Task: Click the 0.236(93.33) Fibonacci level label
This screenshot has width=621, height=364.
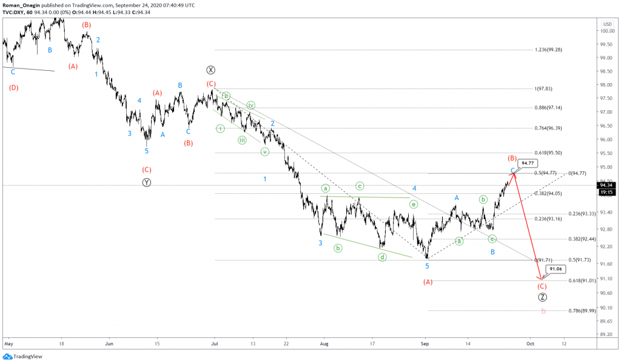Action: tap(582, 214)
